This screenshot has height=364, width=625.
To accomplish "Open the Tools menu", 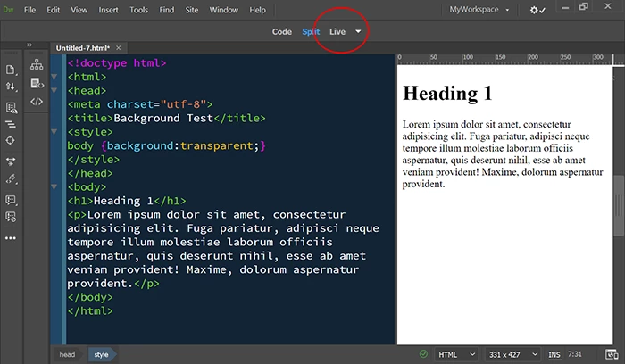I will click(138, 10).
